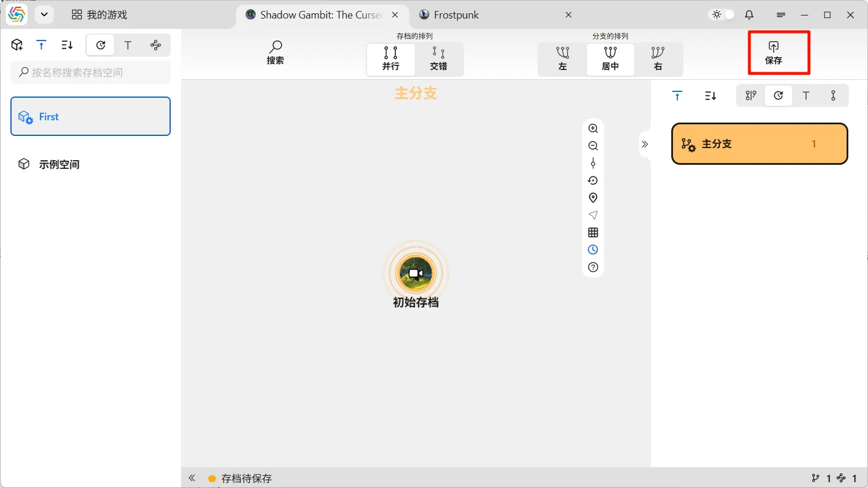Click the save space name search field
868x488 pixels.
coord(91,72)
